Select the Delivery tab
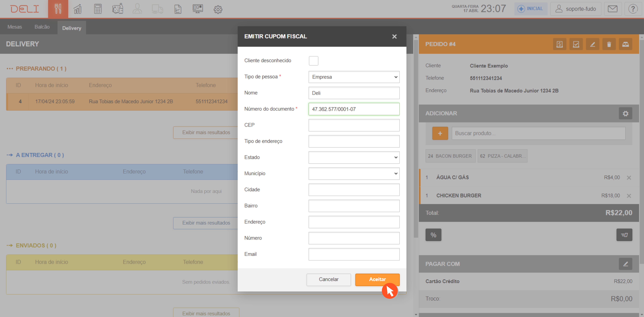This screenshot has height=317, width=644. [x=72, y=28]
